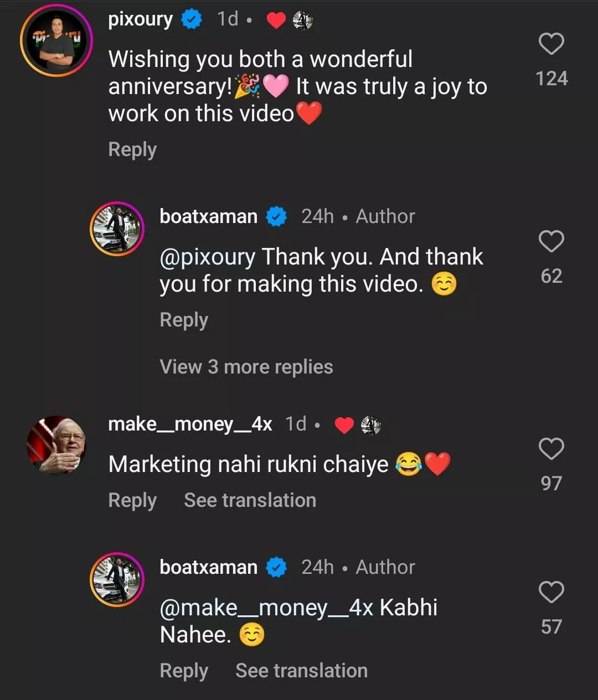Open the make__money__4x username link
Image resolution: width=598 pixels, height=700 pixels.
tap(190, 424)
